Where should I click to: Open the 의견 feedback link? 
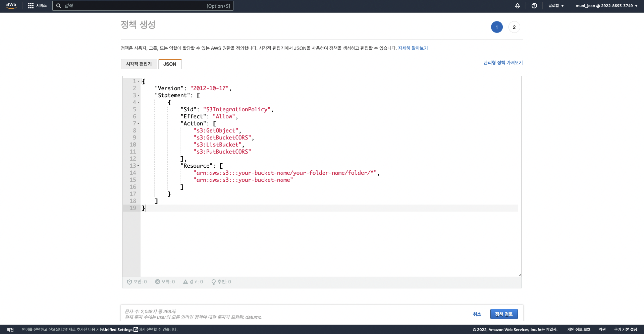(10, 330)
